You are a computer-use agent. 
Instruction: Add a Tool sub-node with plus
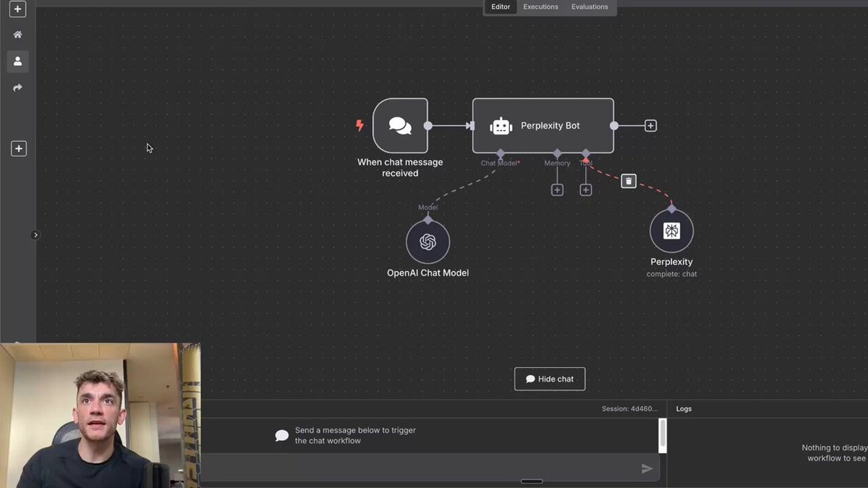(x=586, y=190)
